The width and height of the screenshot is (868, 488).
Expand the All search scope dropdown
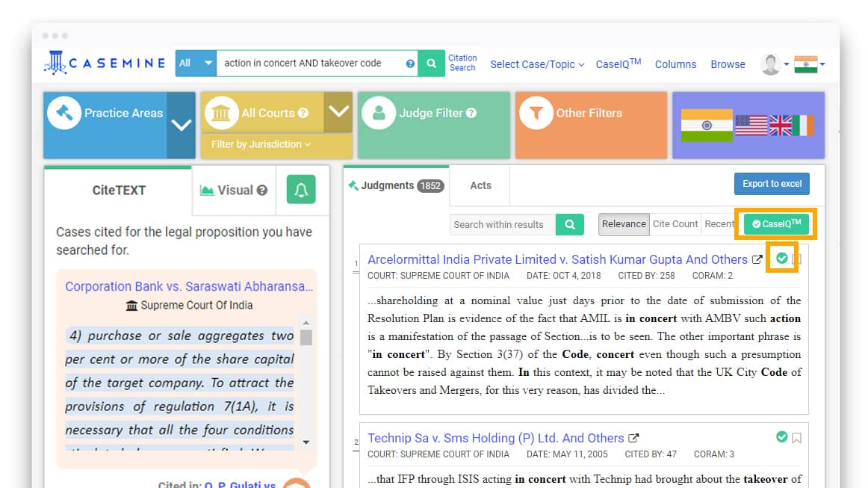pos(194,64)
